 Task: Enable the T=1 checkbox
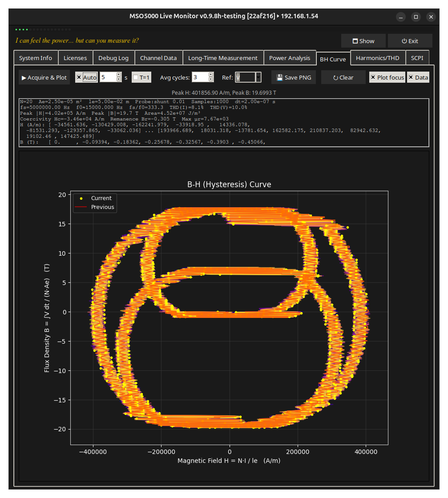coord(136,77)
